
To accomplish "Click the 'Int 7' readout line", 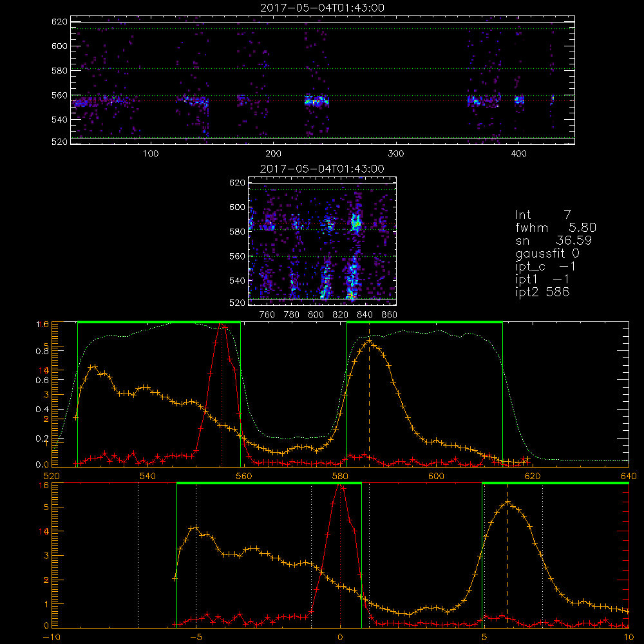I will point(543,214).
